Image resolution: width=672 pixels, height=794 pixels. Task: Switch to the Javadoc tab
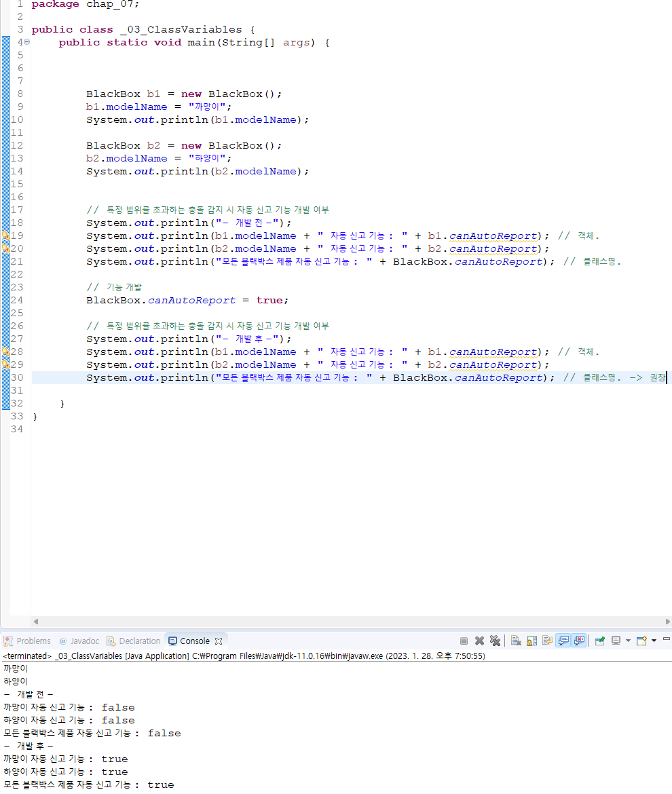[x=79, y=641]
